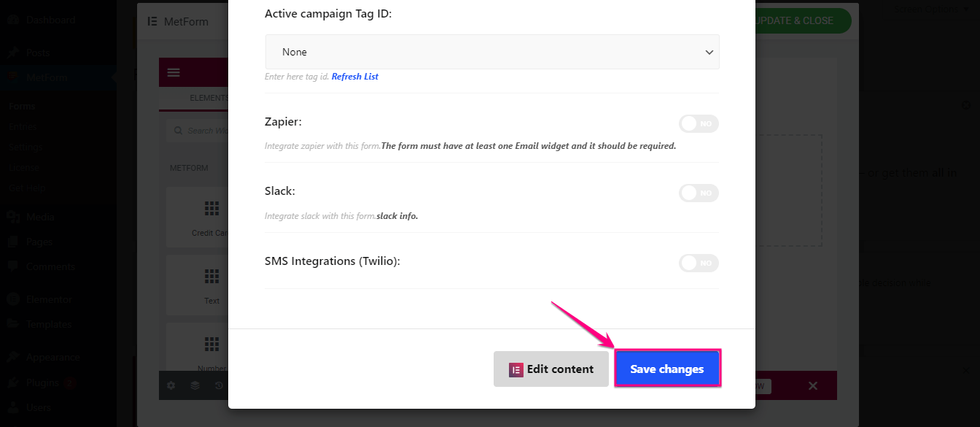Click the Elementor logo beside MetForm title
The width and height of the screenshot is (980, 427).
pyautogui.click(x=152, y=21)
